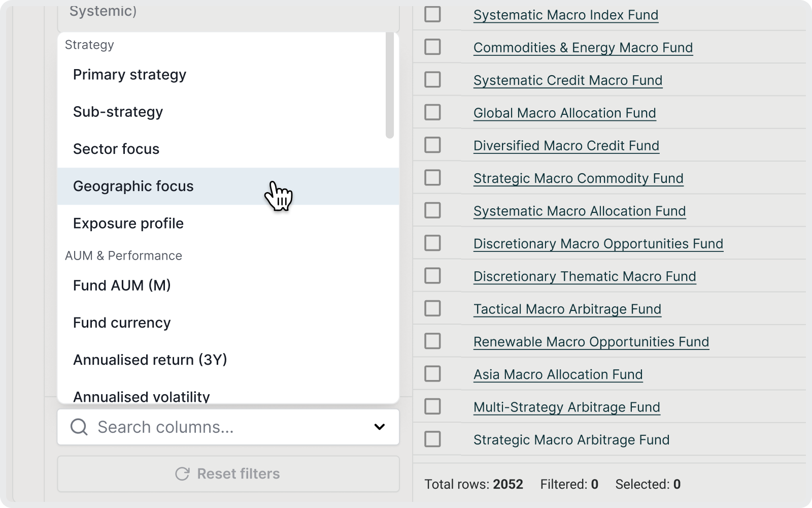This screenshot has width=812, height=508.
Task: Toggle the Strategic Macro Arbitrage Fund checkbox
Action: (432, 439)
